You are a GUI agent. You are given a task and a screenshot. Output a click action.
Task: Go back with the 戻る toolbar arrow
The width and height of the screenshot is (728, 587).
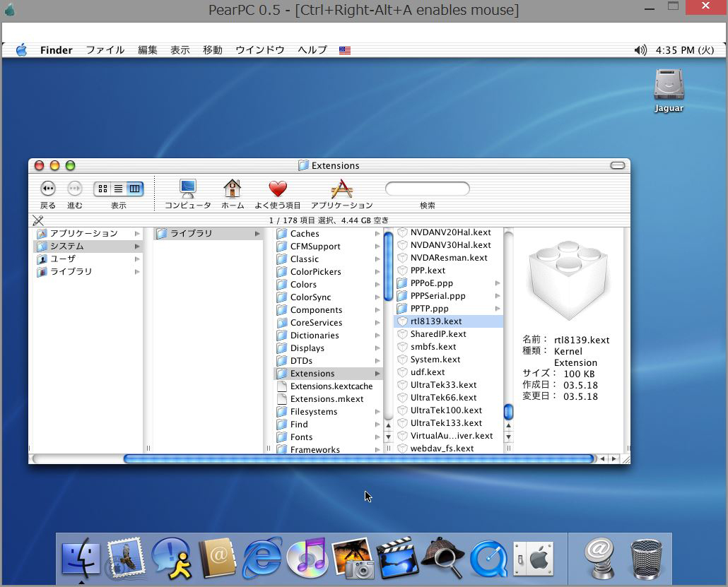point(48,189)
